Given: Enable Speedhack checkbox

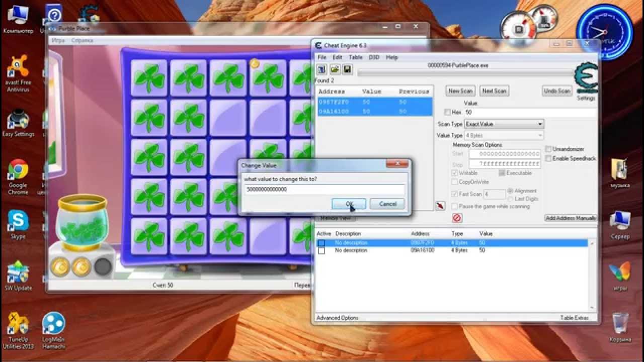Looking at the screenshot, I should (x=548, y=158).
